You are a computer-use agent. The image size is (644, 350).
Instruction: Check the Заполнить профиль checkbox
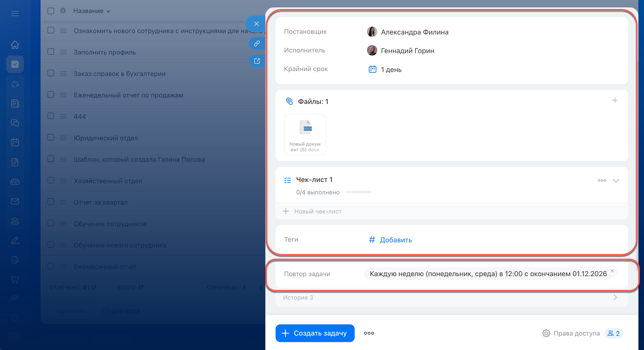click(x=51, y=52)
